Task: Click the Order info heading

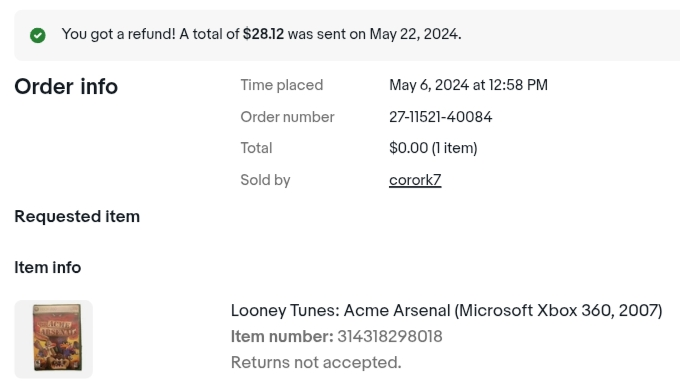Action: coord(66,86)
